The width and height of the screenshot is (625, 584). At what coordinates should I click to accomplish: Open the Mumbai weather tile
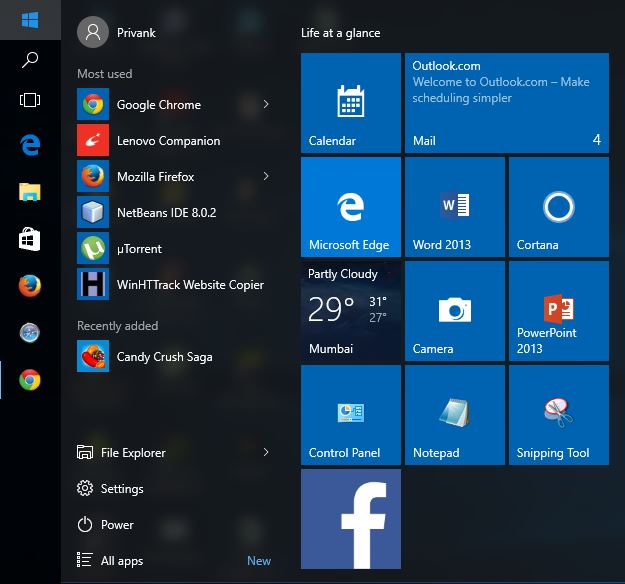click(351, 311)
